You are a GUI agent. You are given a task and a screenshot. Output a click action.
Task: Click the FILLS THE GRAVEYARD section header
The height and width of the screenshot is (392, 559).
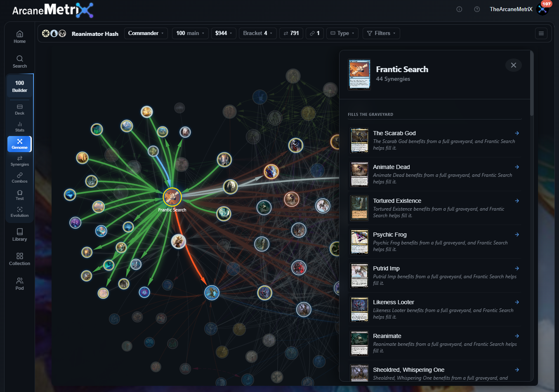(x=370, y=114)
